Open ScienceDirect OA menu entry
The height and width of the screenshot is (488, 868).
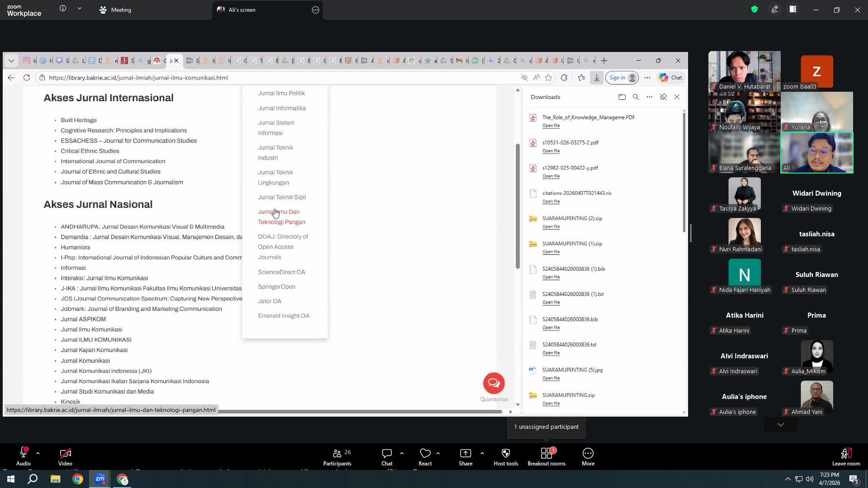pos(282,272)
